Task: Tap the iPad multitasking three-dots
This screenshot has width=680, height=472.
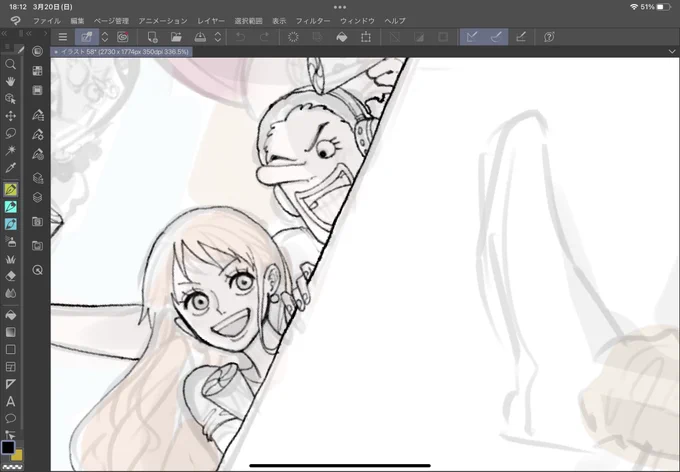Action: [x=340, y=7]
